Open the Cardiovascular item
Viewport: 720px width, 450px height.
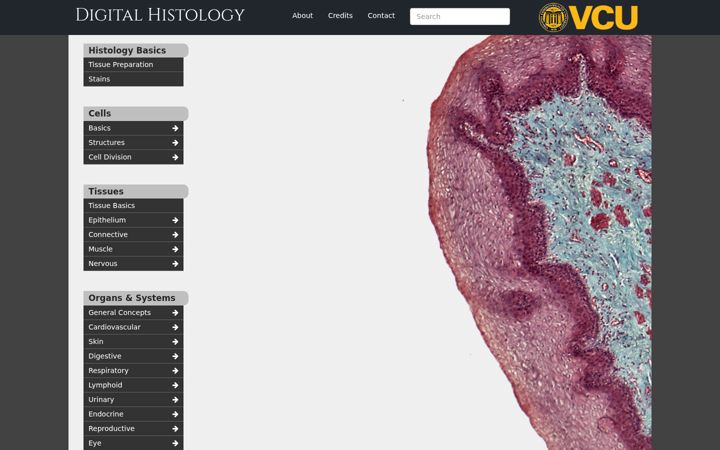pyautogui.click(x=133, y=327)
